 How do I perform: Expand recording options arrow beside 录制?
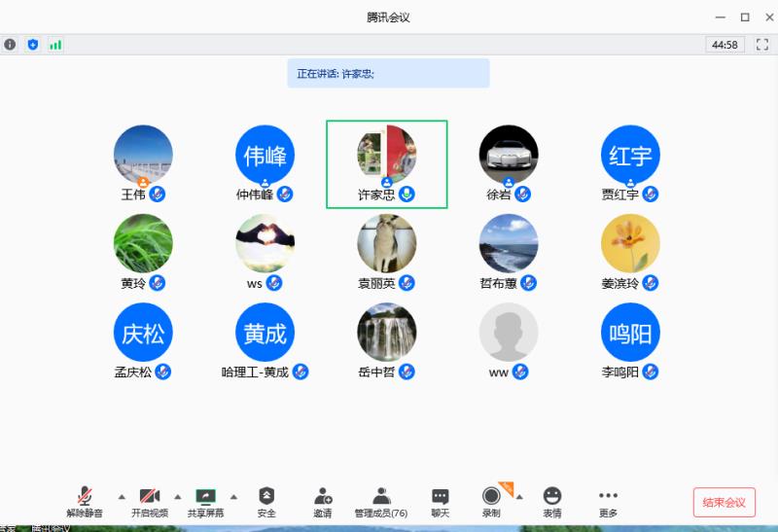pyautogui.click(x=518, y=496)
